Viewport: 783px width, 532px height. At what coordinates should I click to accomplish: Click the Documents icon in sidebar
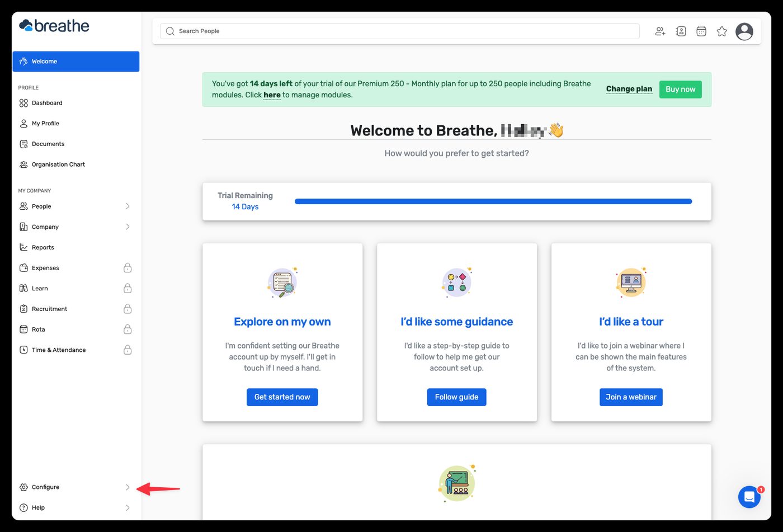[x=23, y=144]
